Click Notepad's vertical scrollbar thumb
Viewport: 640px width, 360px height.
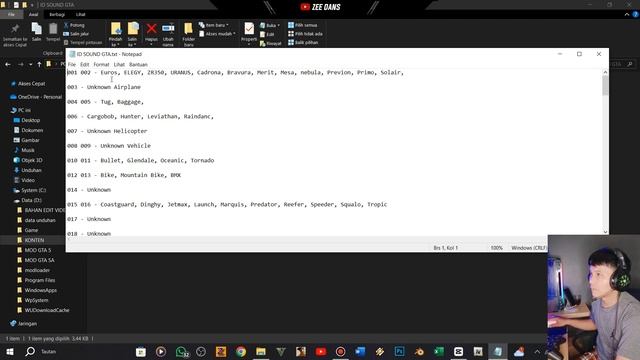click(605, 85)
